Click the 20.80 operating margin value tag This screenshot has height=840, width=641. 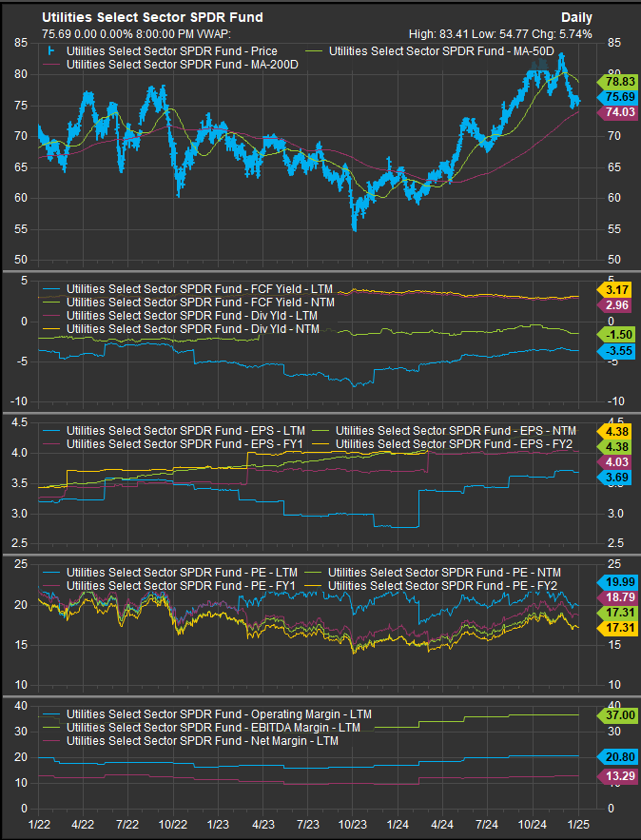coord(617,757)
